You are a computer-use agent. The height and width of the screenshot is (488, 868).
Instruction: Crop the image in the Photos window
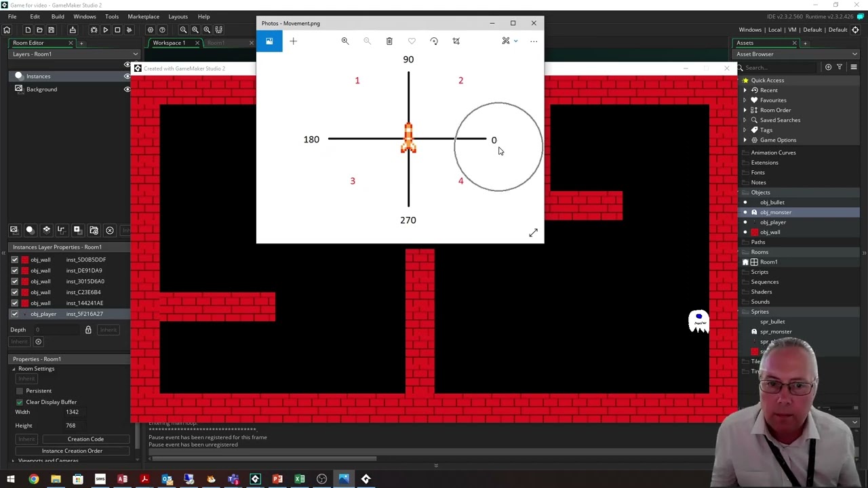[456, 41]
